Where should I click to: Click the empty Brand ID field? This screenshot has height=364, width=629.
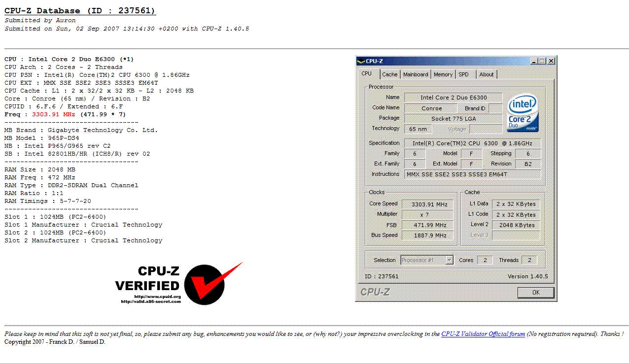click(x=495, y=108)
